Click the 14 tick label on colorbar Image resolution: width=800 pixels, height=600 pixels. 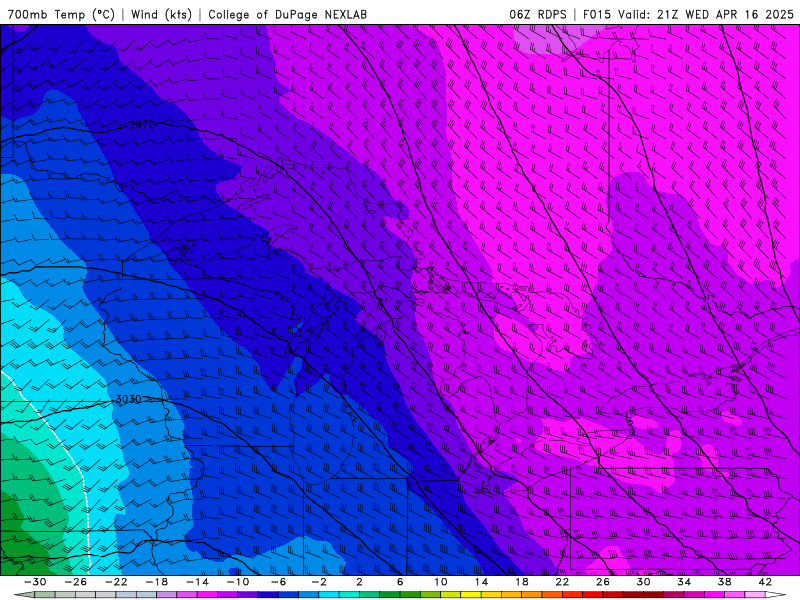[x=481, y=582]
